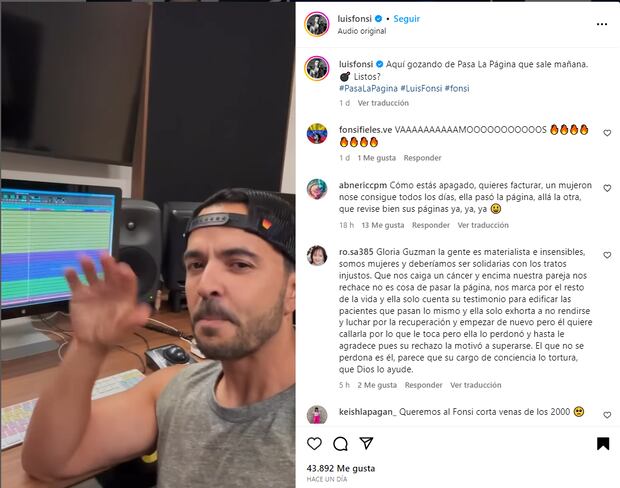Viewport: 620px width, 488px height.
Task: Like ro.sa385's comment heart
Action: tap(607, 255)
